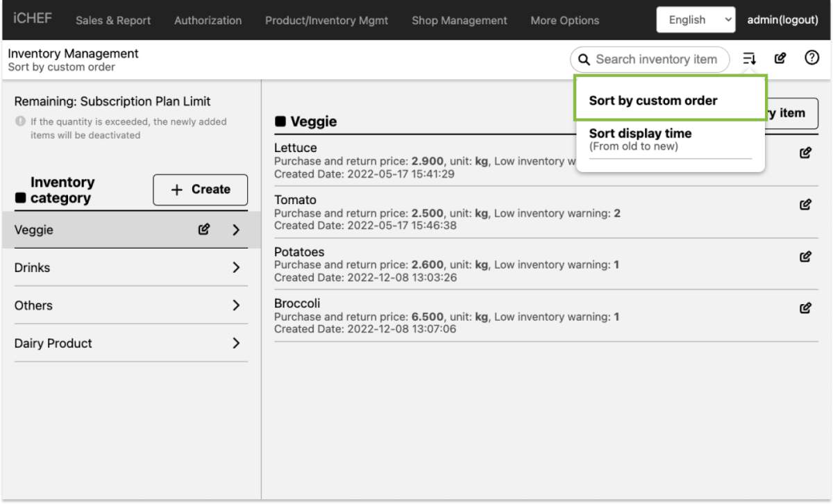Screen dimensions: 833x504
Task: Open the Others category chevron
Action: [x=235, y=305]
